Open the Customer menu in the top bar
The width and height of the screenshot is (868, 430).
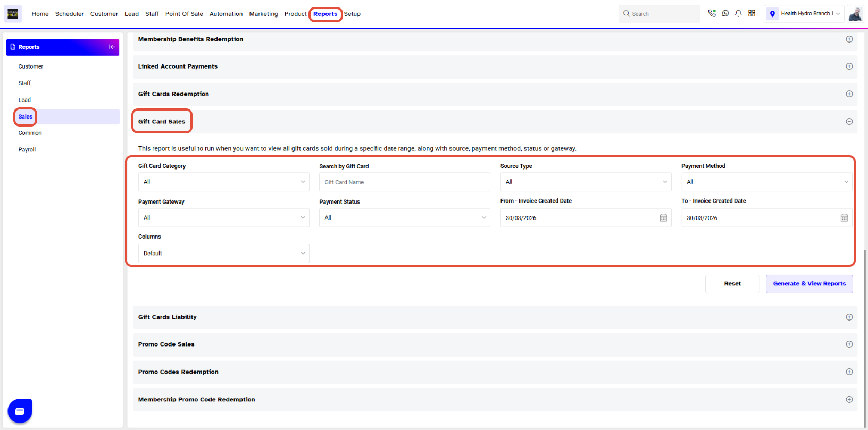pyautogui.click(x=104, y=14)
